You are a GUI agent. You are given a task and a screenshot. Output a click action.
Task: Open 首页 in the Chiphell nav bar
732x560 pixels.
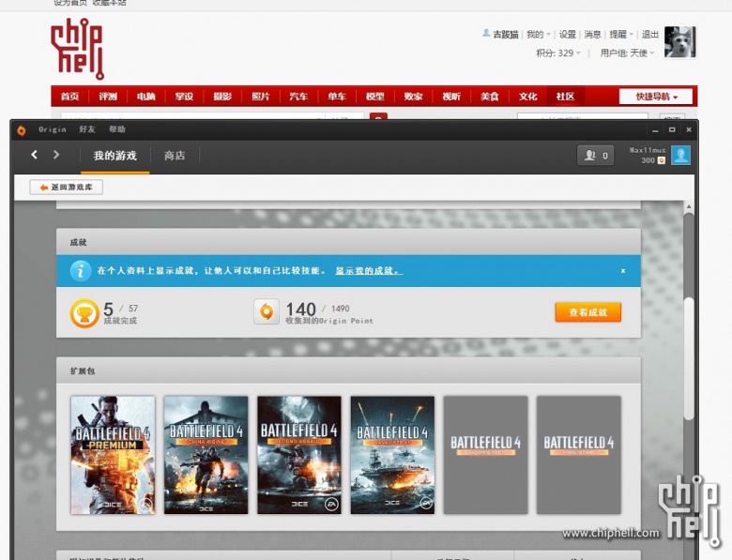(70, 97)
